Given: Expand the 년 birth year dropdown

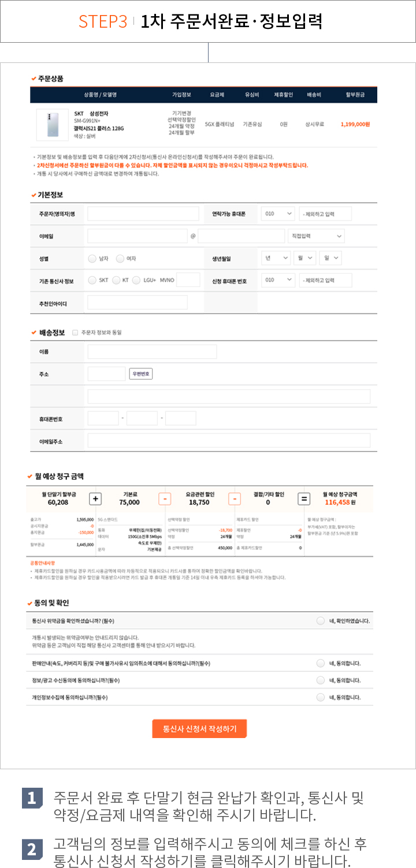Looking at the screenshot, I should point(275,258).
